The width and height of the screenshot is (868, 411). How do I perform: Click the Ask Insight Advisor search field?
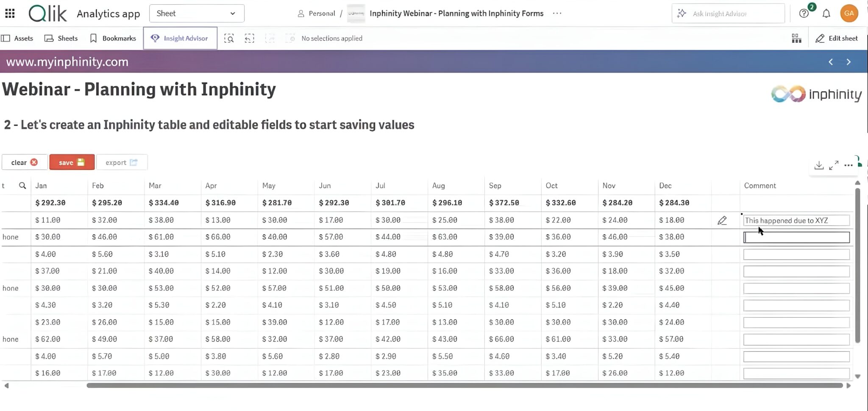728,14
